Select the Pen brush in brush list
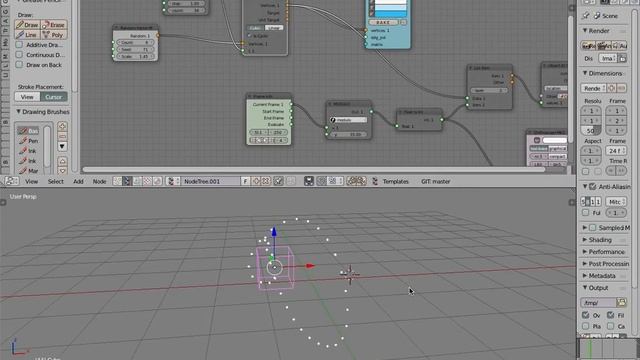Screen dimensions: 640x360 click(x=29, y=141)
